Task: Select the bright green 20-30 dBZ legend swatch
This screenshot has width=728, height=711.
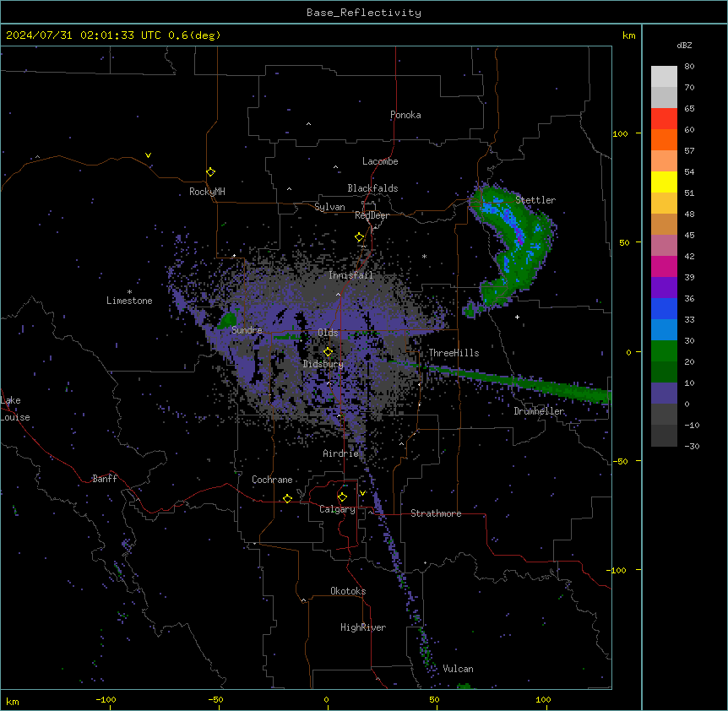Action: pyautogui.click(x=664, y=351)
